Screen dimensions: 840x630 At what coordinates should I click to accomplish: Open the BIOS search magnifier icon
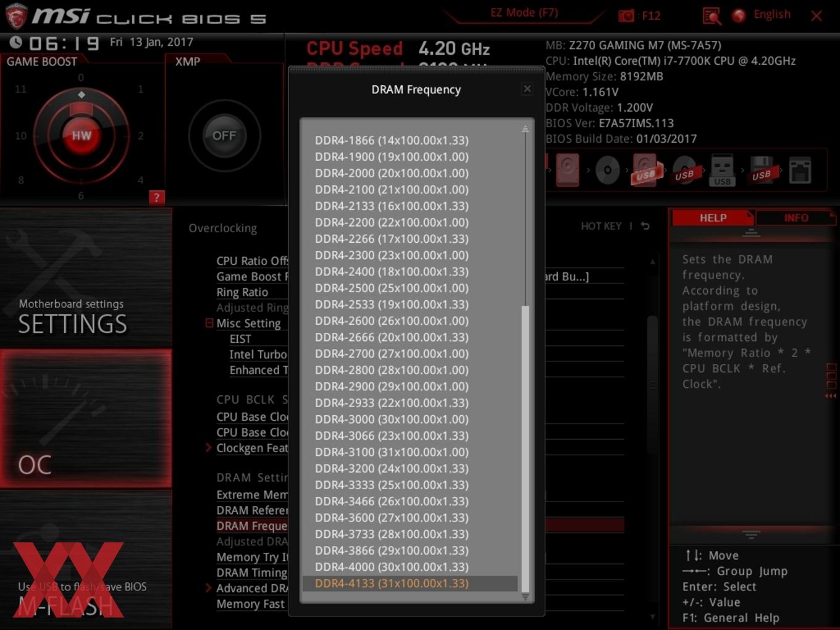[x=712, y=16]
